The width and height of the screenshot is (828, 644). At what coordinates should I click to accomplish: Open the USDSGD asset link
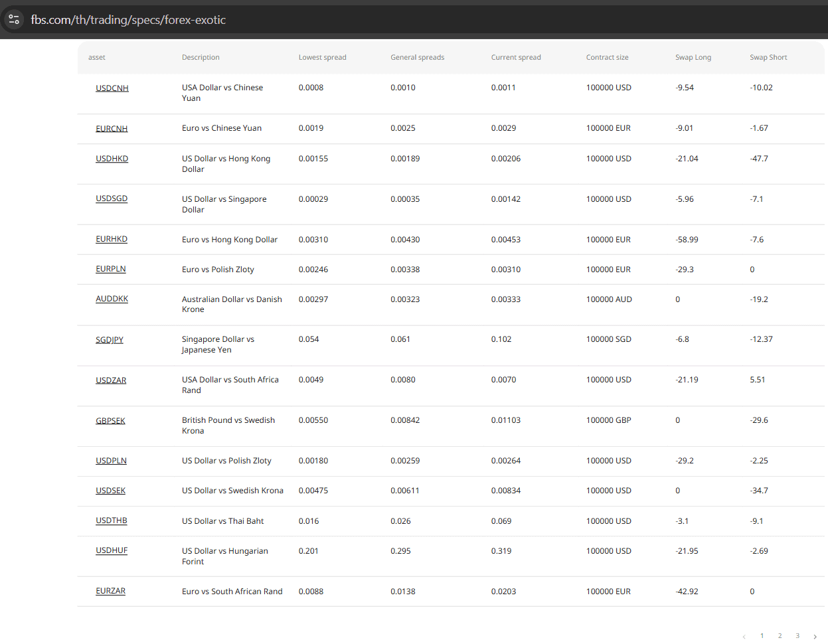tap(112, 199)
